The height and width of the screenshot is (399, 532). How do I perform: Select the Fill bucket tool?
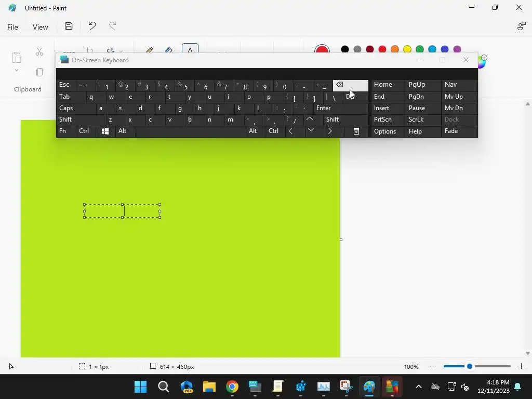pos(169,50)
